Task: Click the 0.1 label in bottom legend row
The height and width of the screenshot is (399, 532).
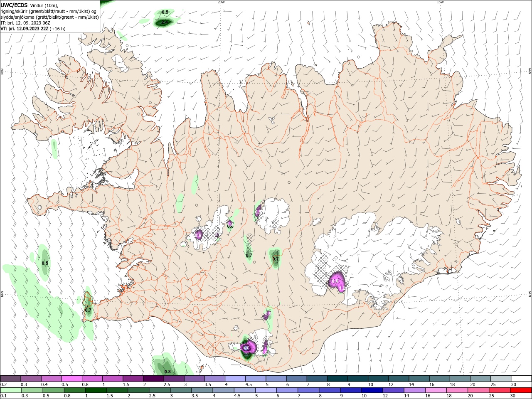Action: pos(4,396)
